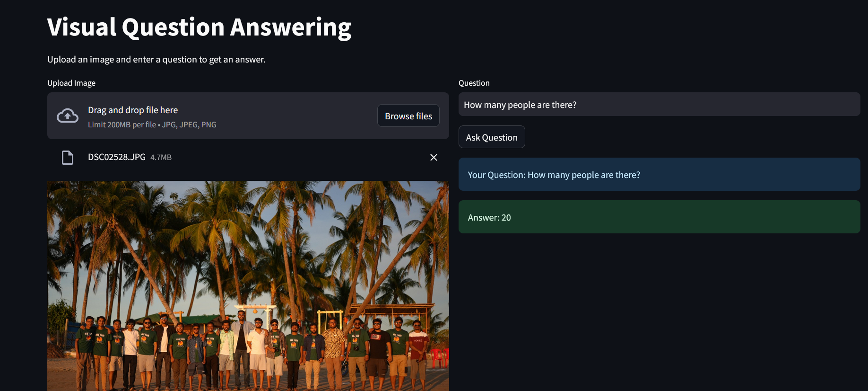The width and height of the screenshot is (868, 391).
Task: Click the 'Your Question' info box
Action: point(659,175)
